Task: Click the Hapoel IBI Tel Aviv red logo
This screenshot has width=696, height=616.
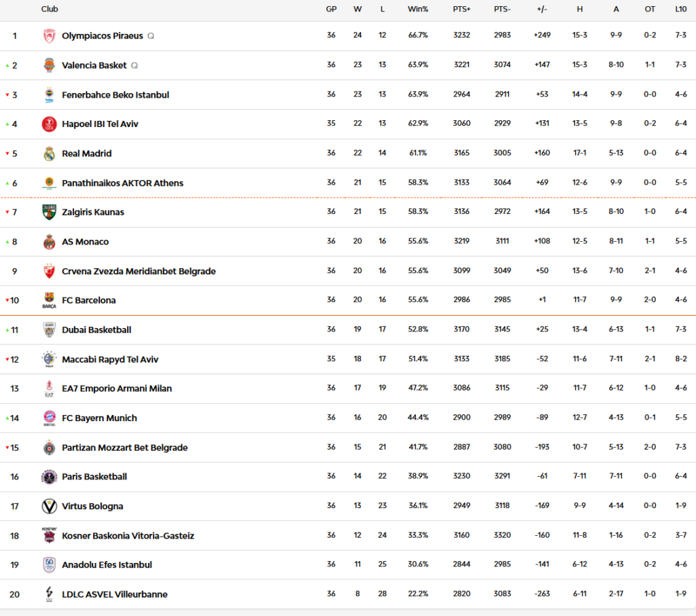Action: (x=49, y=124)
